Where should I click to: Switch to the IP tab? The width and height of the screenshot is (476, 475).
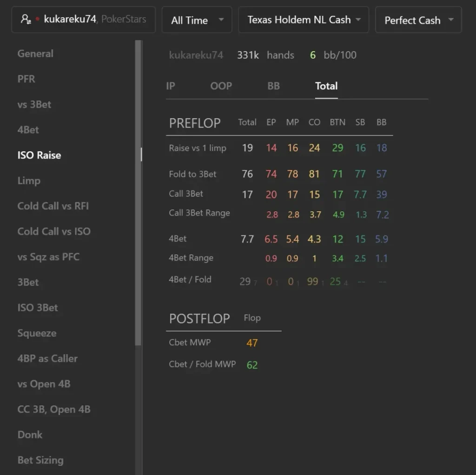(x=171, y=86)
